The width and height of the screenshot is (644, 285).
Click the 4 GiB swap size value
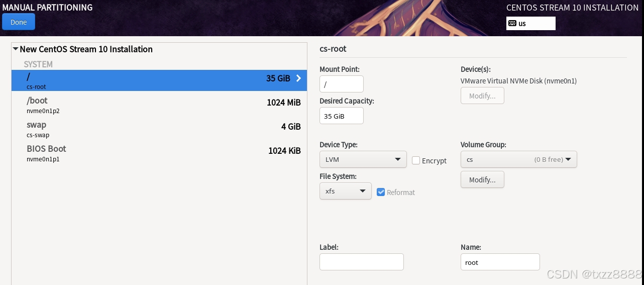pyautogui.click(x=291, y=127)
